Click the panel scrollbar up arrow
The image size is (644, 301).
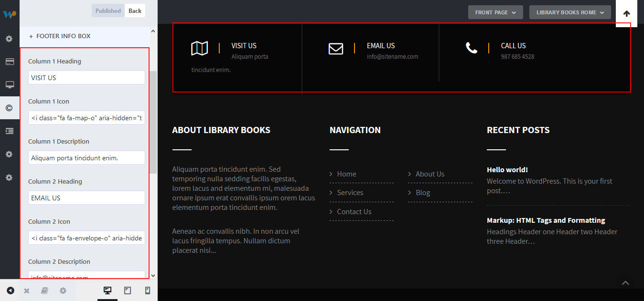click(x=153, y=31)
